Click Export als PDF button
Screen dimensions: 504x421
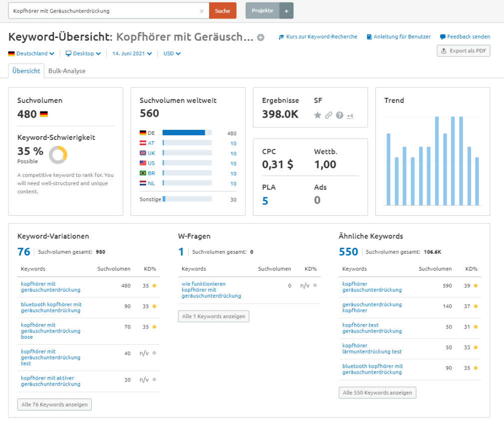[x=463, y=51]
